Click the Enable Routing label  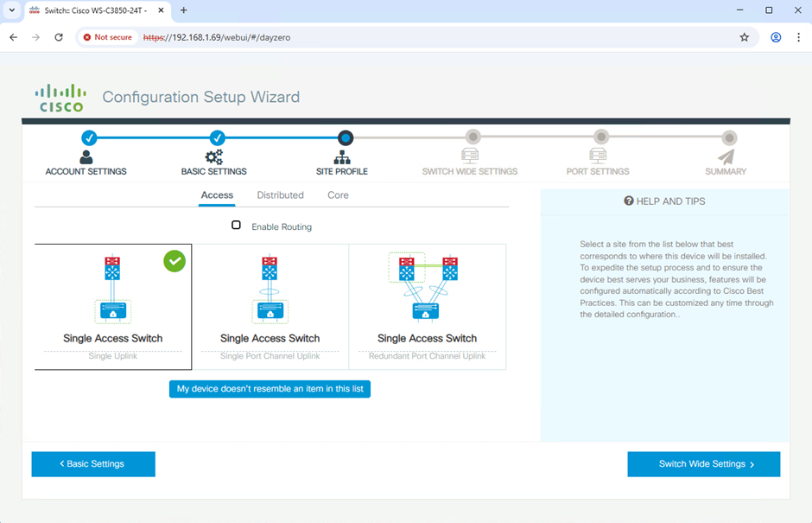[x=282, y=227]
